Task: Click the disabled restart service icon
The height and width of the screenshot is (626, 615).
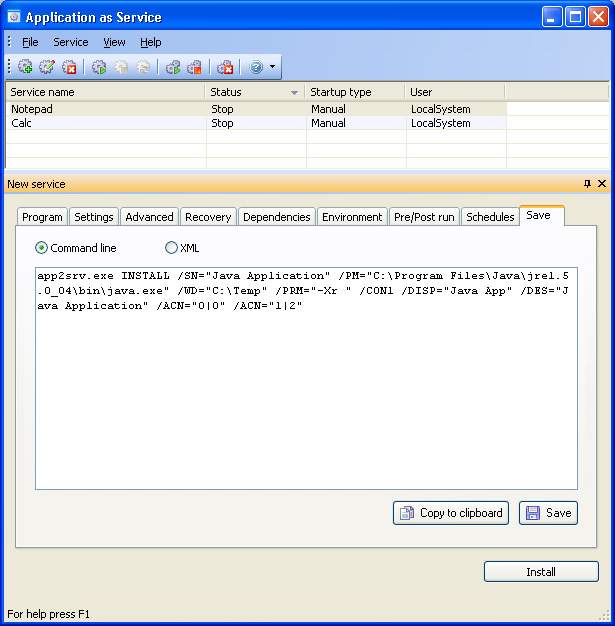Action: 143,67
